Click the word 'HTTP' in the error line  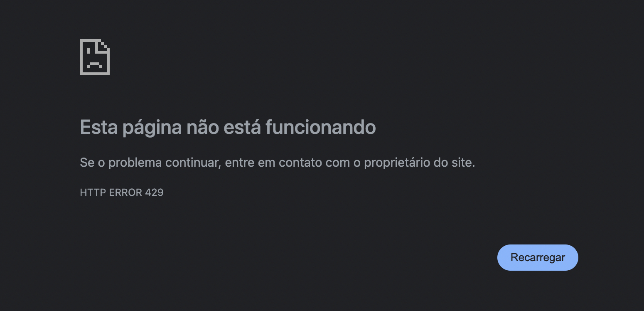[x=93, y=193]
